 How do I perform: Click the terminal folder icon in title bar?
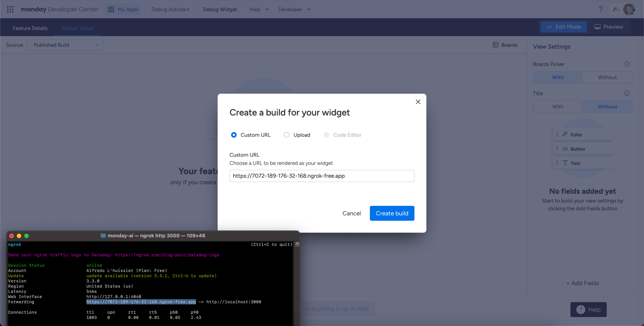click(x=103, y=235)
